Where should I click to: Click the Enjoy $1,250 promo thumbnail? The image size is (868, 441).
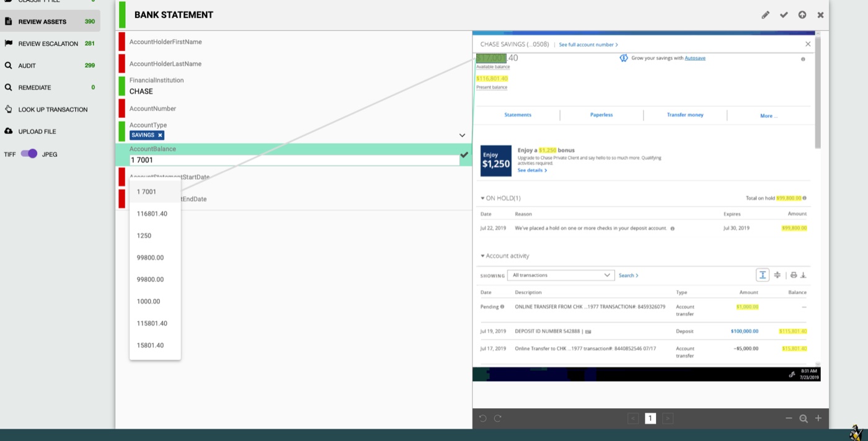click(x=496, y=161)
